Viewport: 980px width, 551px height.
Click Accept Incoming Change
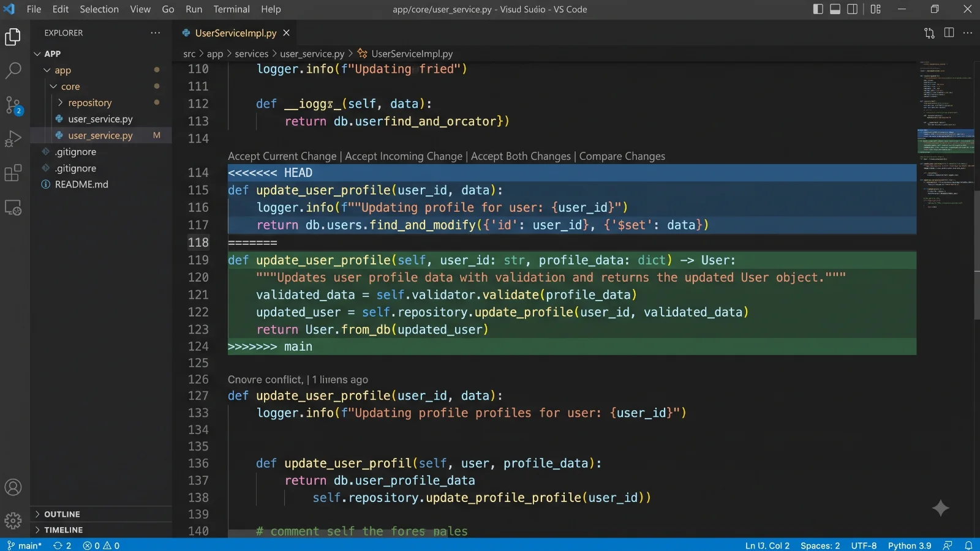point(404,156)
